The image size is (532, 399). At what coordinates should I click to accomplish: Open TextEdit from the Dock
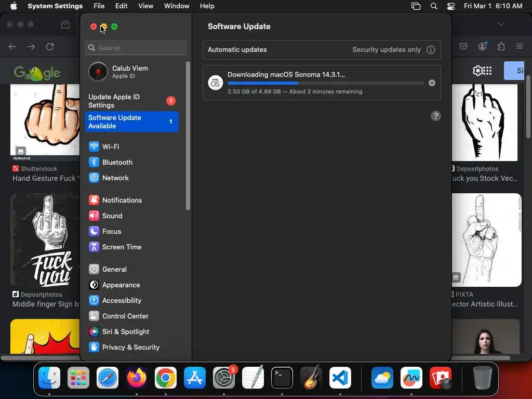[253, 378]
